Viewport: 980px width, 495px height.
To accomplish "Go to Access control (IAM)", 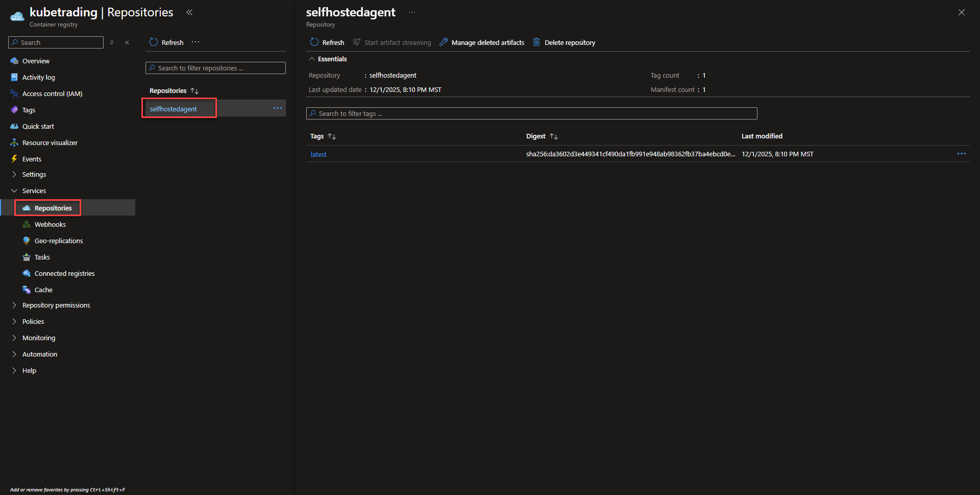I will (x=52, y=93).
